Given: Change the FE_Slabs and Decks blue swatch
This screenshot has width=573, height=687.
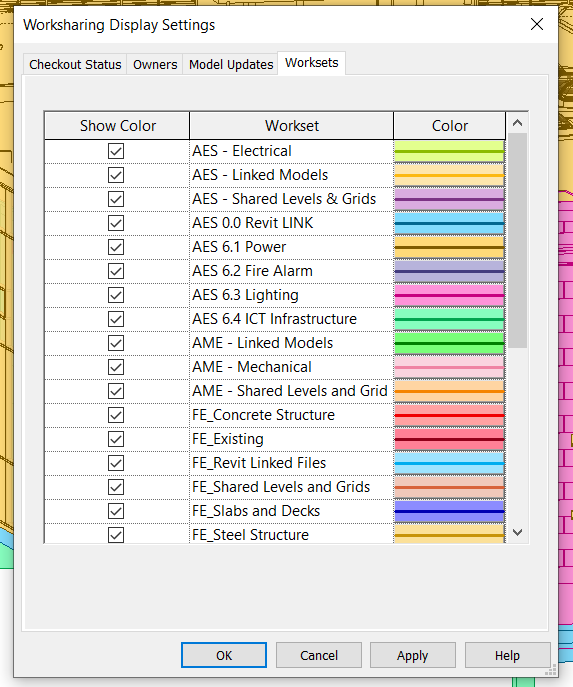Looking at the screenshot, I should 449,511.
